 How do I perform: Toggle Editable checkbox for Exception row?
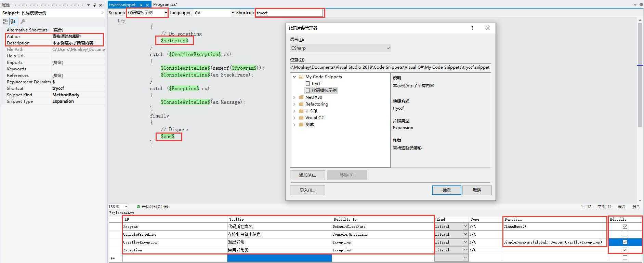[x=625, y=250]
